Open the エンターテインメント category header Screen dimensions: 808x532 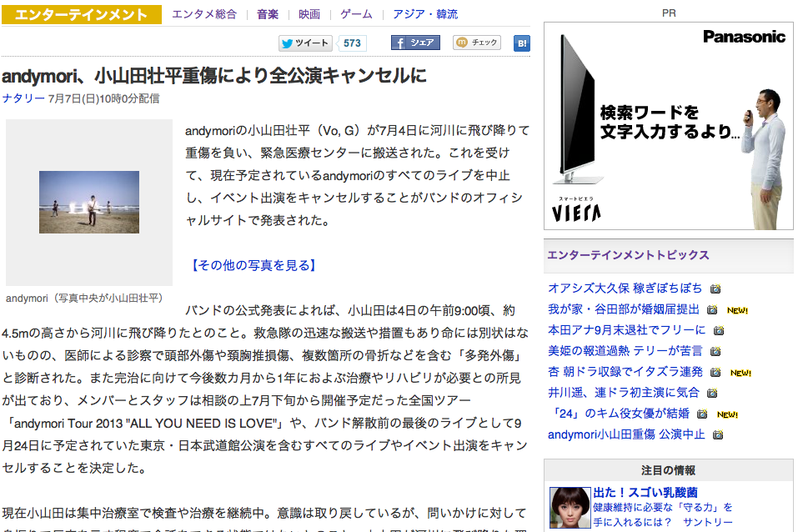[82, 14]
